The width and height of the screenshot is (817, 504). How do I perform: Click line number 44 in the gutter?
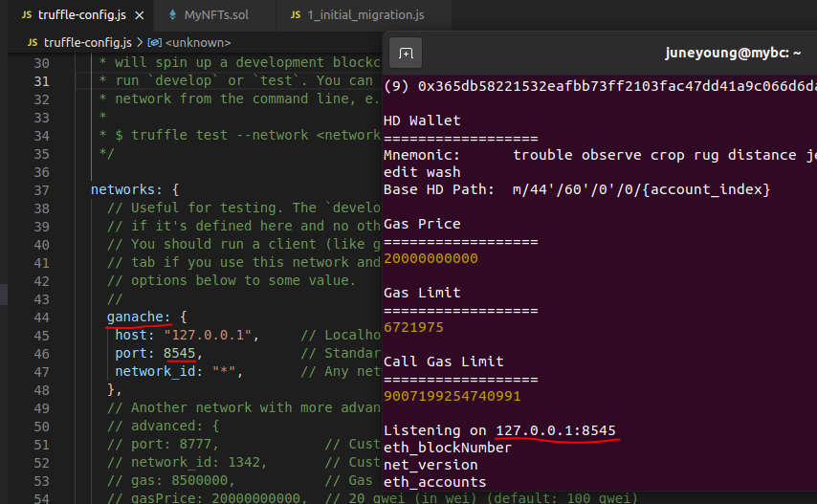point(42,318)
